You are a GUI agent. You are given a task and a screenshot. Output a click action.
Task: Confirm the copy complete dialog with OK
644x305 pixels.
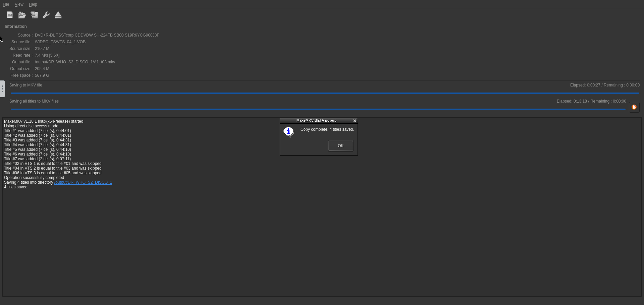340,146
